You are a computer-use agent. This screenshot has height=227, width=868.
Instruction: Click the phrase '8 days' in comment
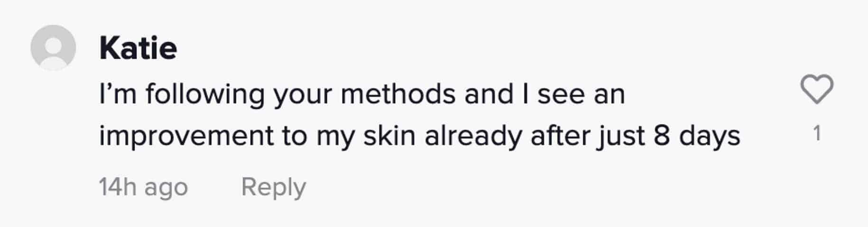point(696,136)
